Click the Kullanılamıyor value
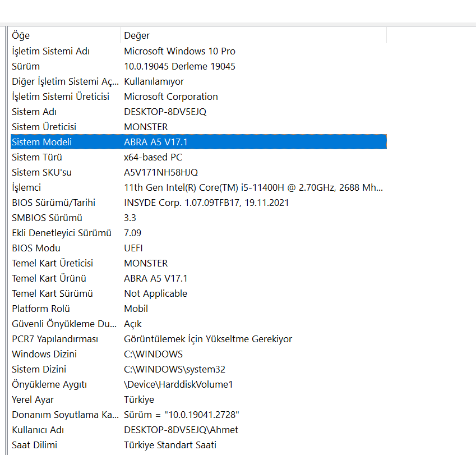The image size is (476, 455). [x=154, y=81]
